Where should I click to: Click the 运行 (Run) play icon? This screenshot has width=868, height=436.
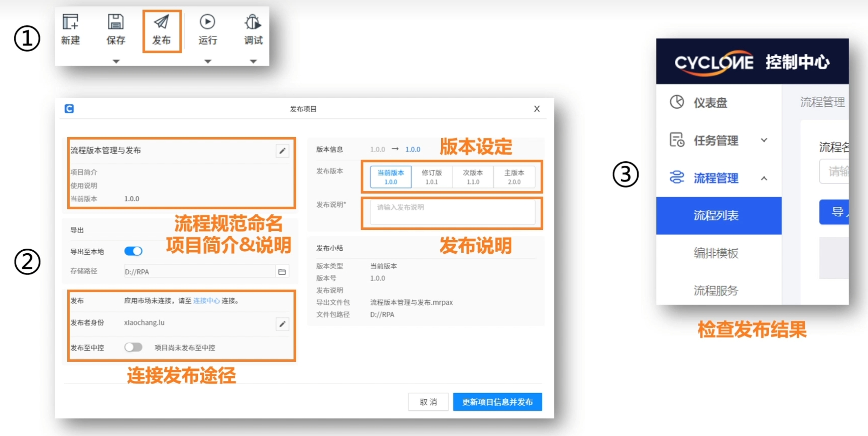point(207,23)
